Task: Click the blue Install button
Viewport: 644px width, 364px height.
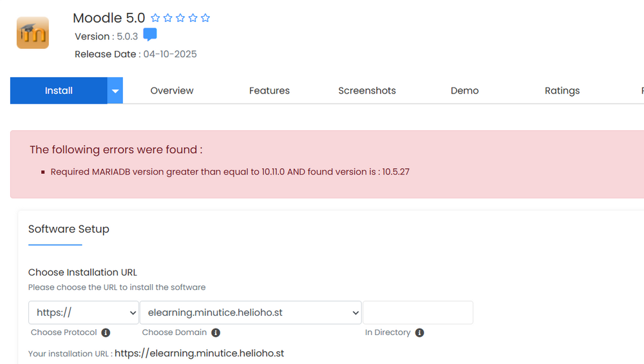Action: pyautogui.click(x=59, y=91)
